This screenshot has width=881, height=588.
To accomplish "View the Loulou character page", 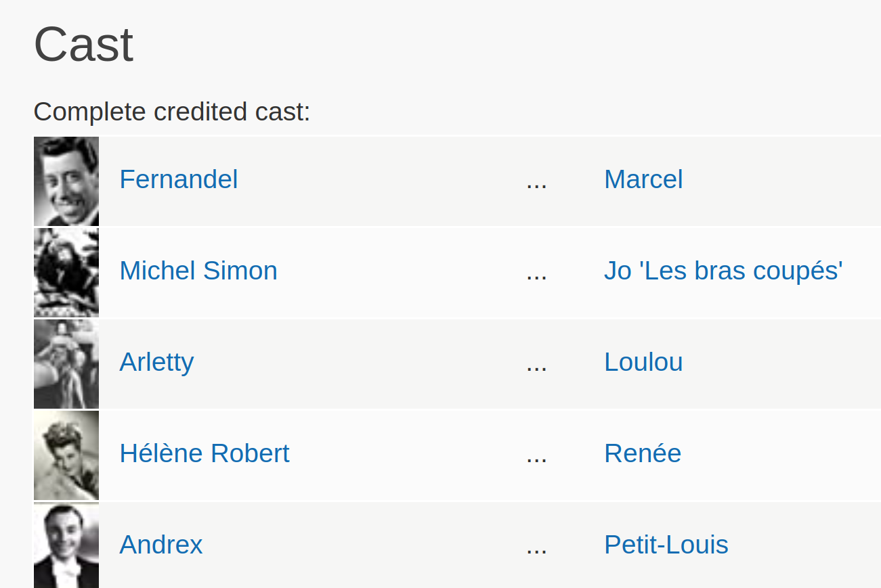I will pyautogui.click(x=643, y=362).
